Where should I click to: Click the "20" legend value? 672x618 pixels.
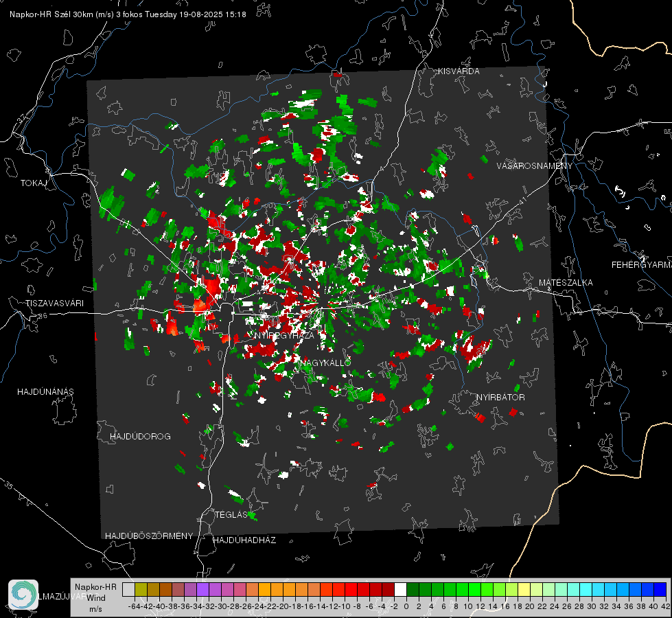click(x=530, y=606)
